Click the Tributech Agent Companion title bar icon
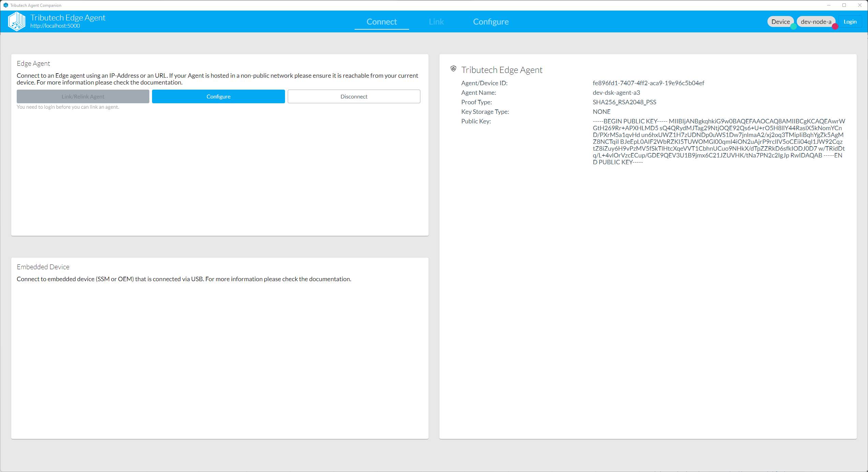Viewport: 868px width, 472px height. (x=5, y=5)
